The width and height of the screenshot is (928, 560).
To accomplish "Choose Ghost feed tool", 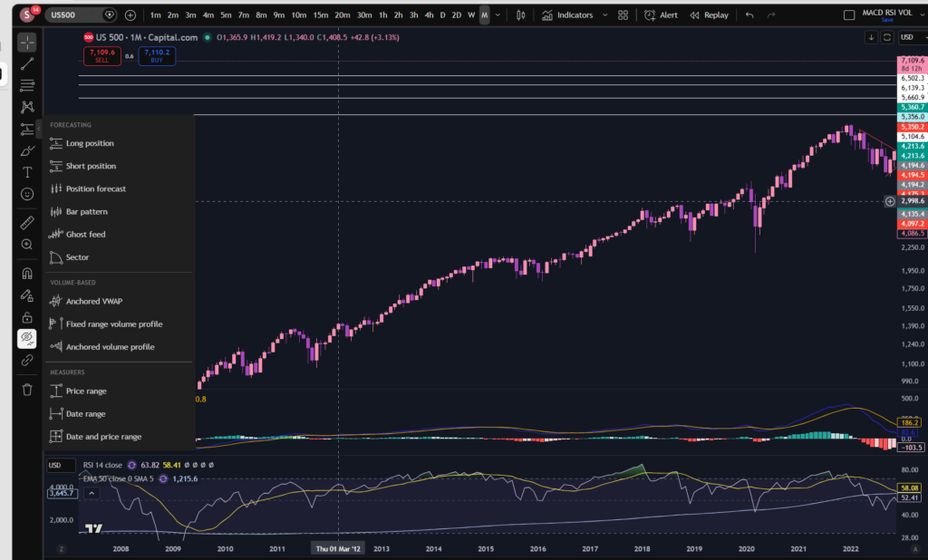I will pos(119,235).
